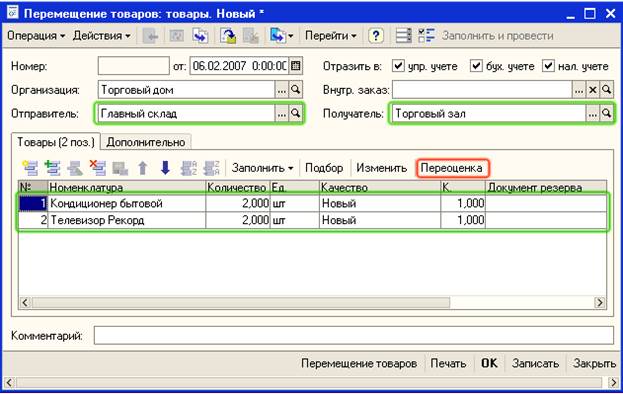Click Количество column header
The image size is (623, 394).
coord(238,187)
